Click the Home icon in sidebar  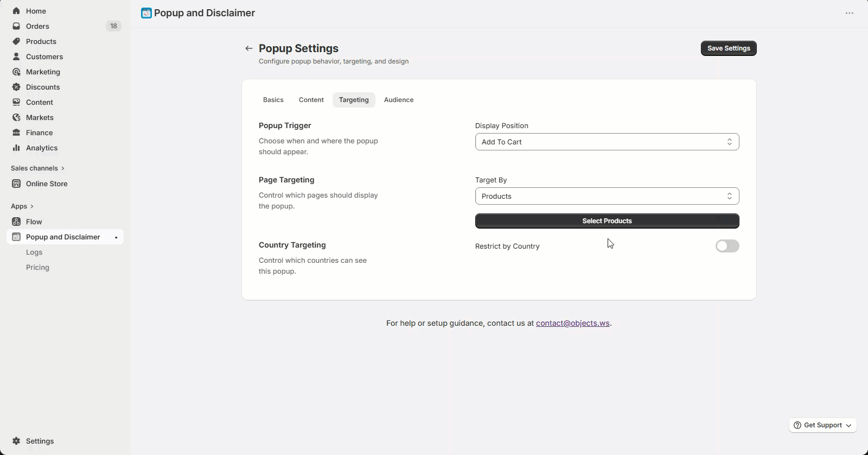coord(16,11)
